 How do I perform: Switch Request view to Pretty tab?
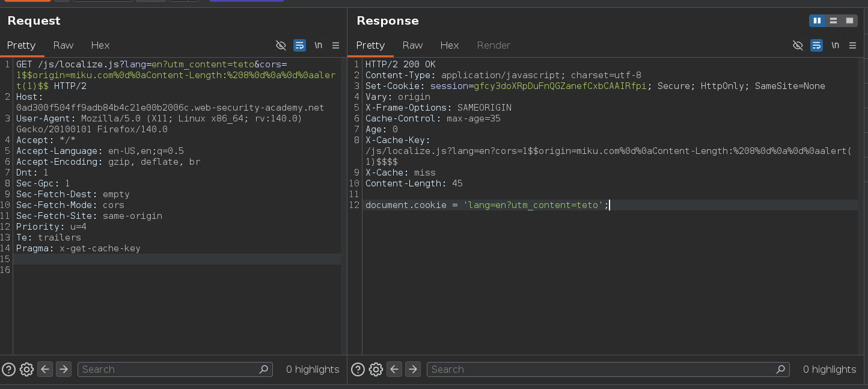pos(22,45)
